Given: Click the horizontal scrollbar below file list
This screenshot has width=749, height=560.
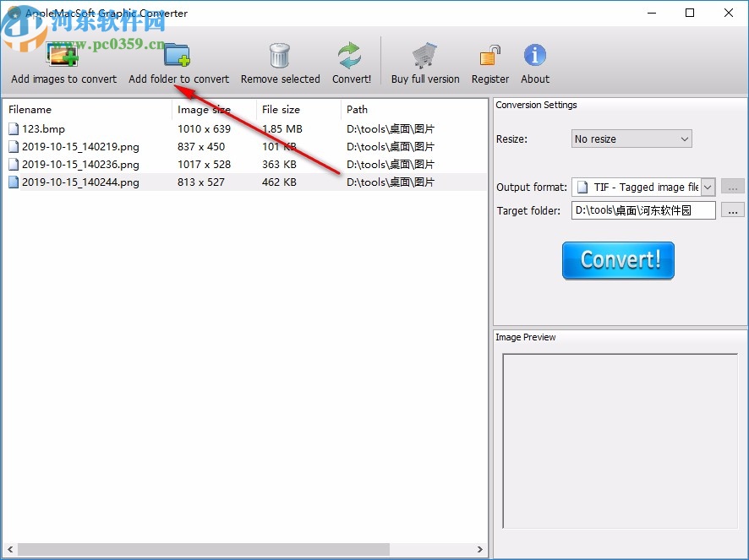Looking at the screenshot, I should 203,548.
